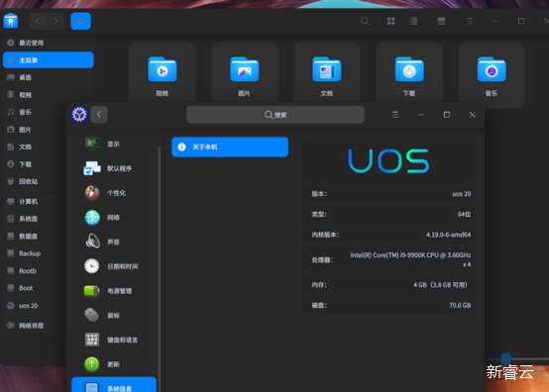549x392 pixels.
Task: Click the file manager app logo icon
Action: click(x=11, y=21)
